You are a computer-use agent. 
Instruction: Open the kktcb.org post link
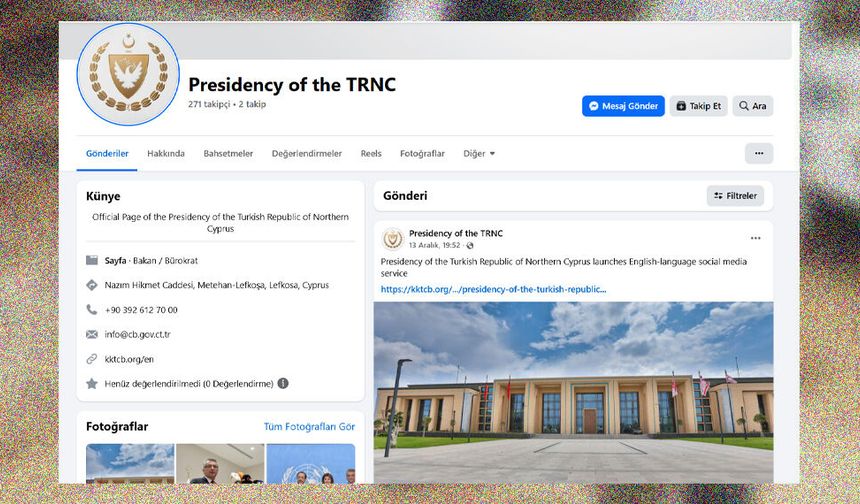pos(493,289)
